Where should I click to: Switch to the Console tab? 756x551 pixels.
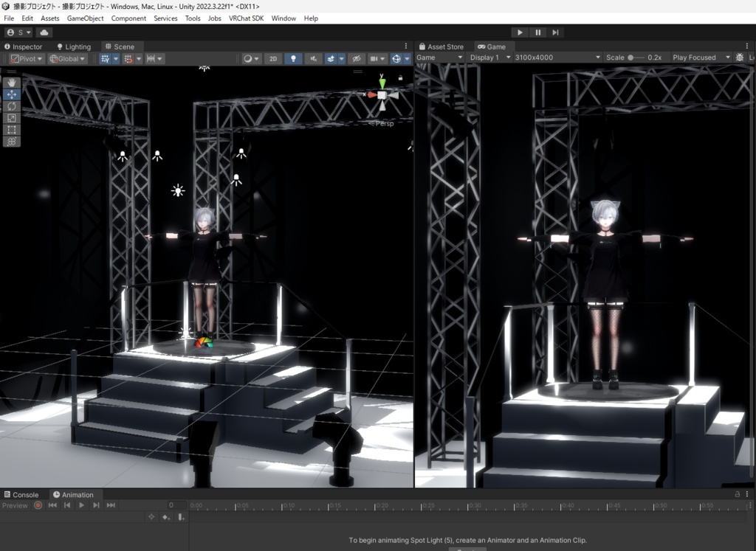click(21, 495)
